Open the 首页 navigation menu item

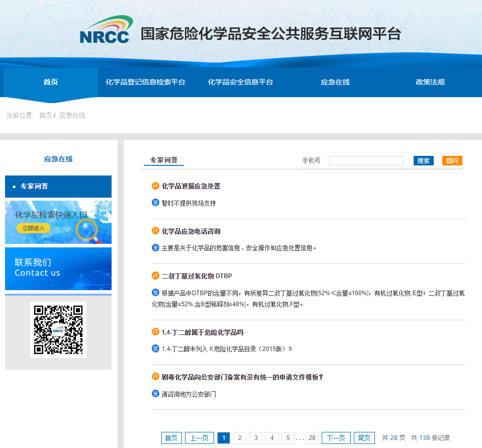point(51,82)
